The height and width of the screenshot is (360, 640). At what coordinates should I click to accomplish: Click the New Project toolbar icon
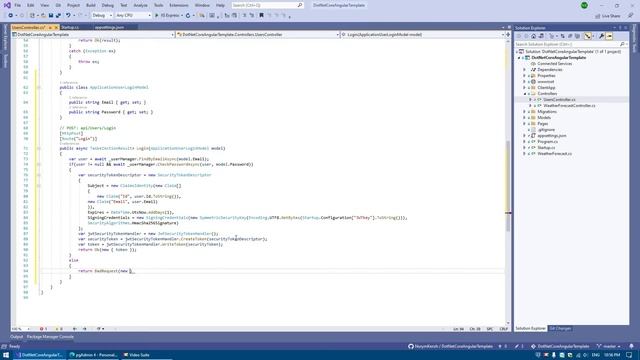coord(32,16)
